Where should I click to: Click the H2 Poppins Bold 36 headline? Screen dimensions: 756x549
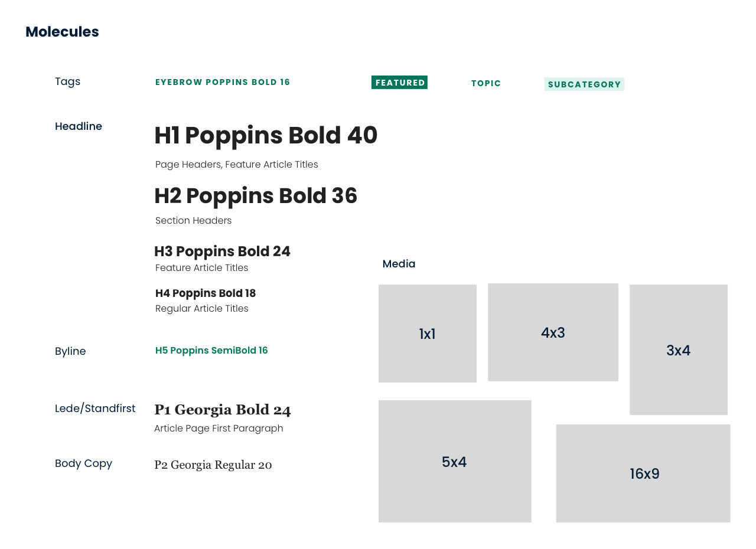[256, 196]
